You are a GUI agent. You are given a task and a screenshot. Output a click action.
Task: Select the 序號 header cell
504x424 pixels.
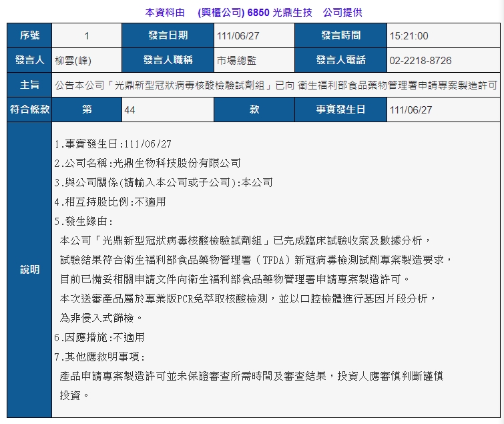coord(29,36)
